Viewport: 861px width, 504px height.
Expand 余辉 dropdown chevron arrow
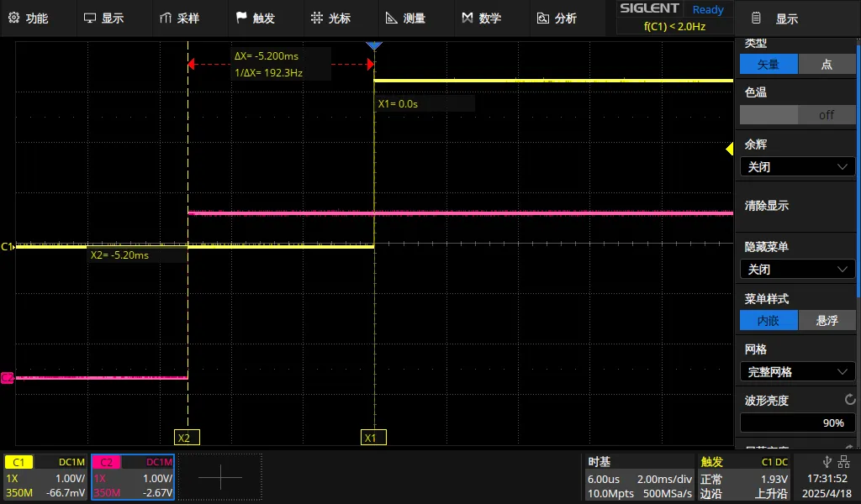coord(843,166)
